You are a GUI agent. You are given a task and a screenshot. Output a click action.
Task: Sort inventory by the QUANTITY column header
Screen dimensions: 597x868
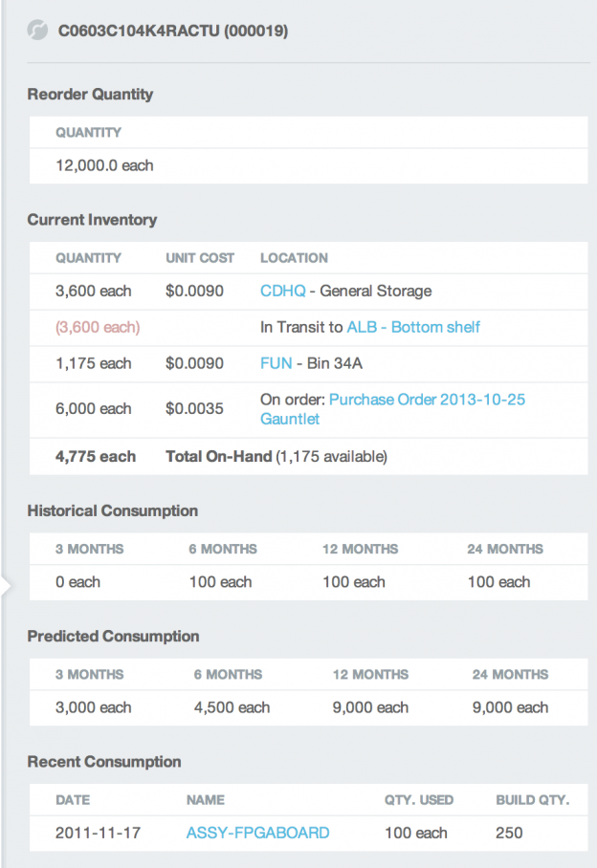88,258
